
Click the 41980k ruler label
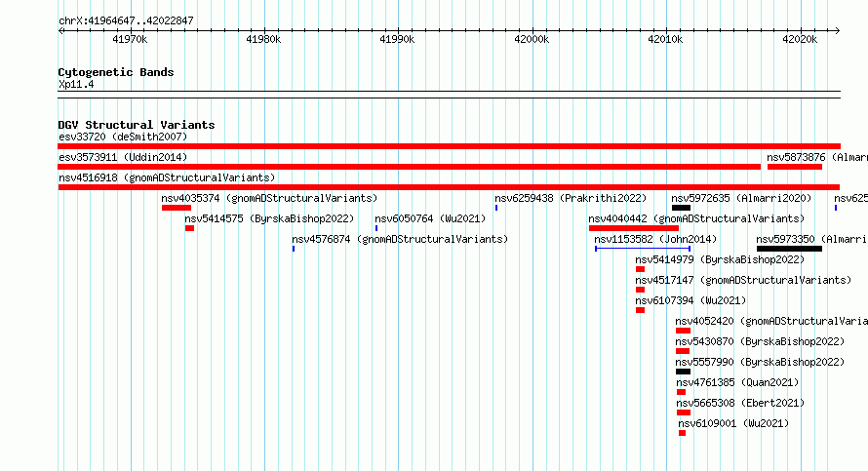click(x=263, y=39)
